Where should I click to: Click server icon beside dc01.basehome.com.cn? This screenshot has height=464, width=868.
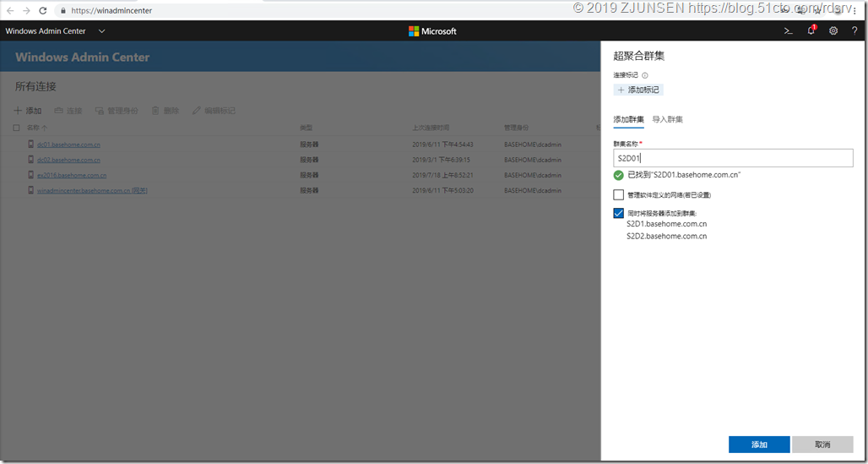point(31,145)
